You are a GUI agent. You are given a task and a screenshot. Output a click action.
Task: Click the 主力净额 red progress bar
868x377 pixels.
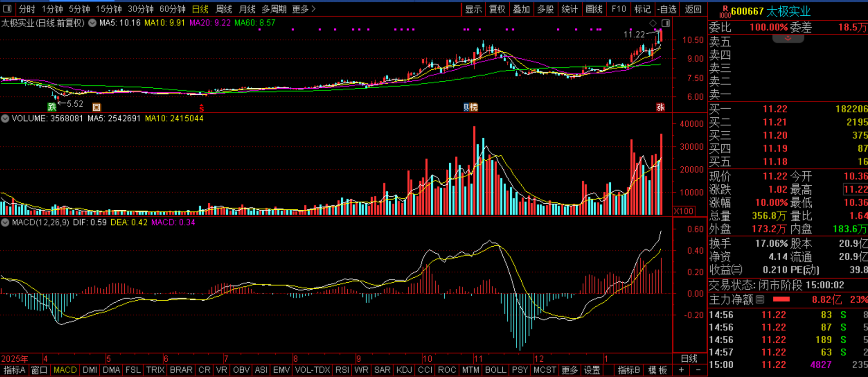point(781,299)
